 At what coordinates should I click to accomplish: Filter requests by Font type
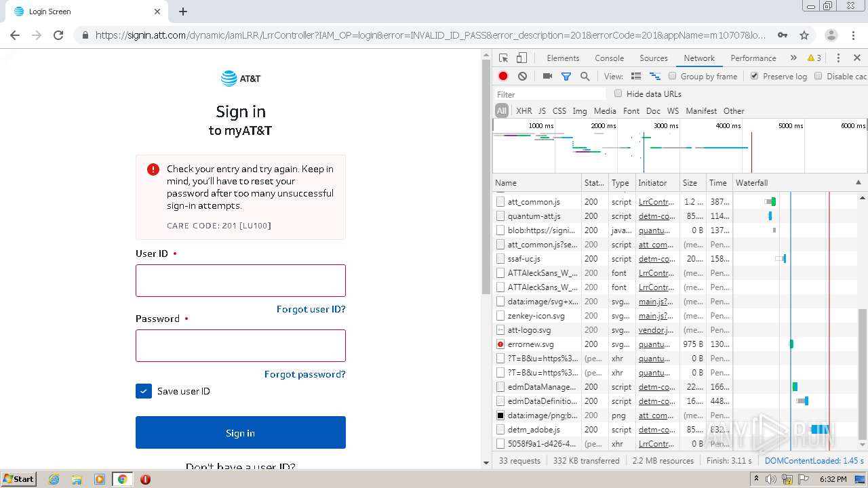631,111
